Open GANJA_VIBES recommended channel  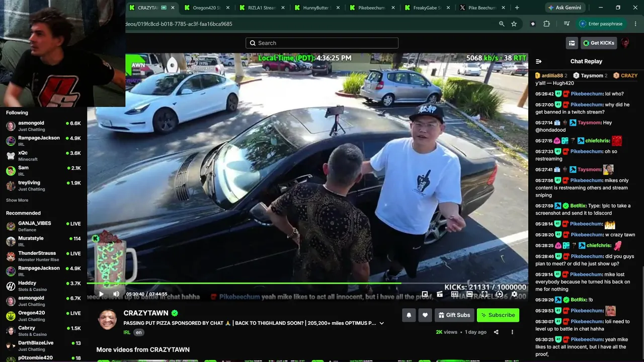tap(43, 226)
